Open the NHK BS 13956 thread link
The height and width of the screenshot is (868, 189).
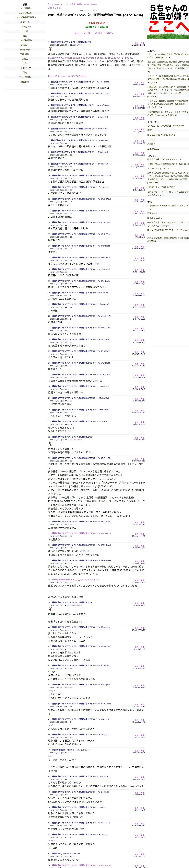[154, 218]
